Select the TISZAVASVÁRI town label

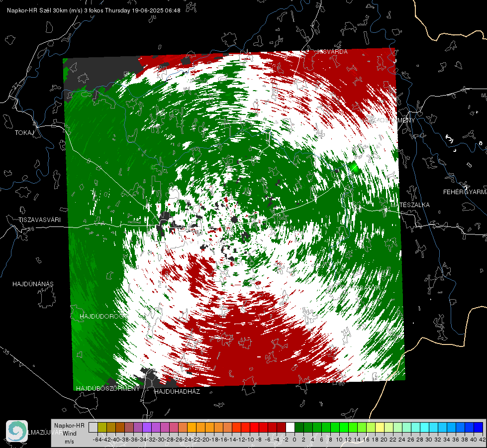pos(39,220)
